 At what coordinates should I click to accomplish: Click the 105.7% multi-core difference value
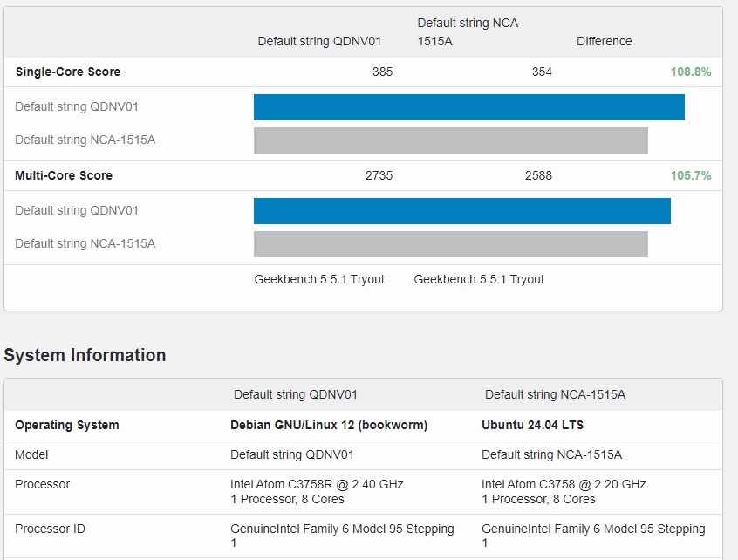click(690, 176)
